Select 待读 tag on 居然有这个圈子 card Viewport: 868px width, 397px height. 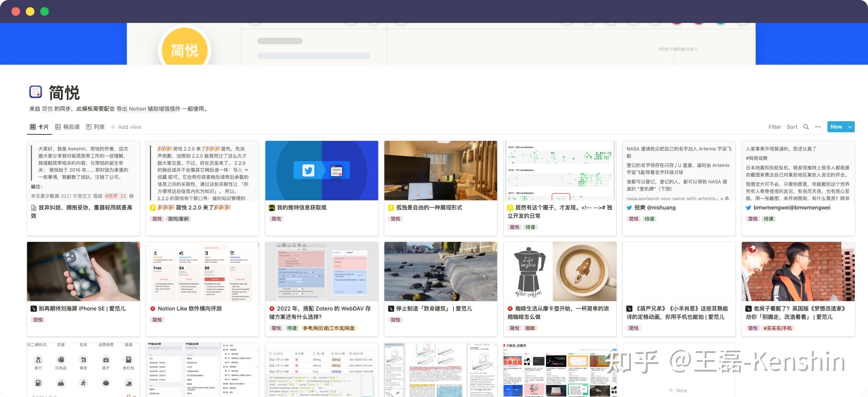coord(530,227)
